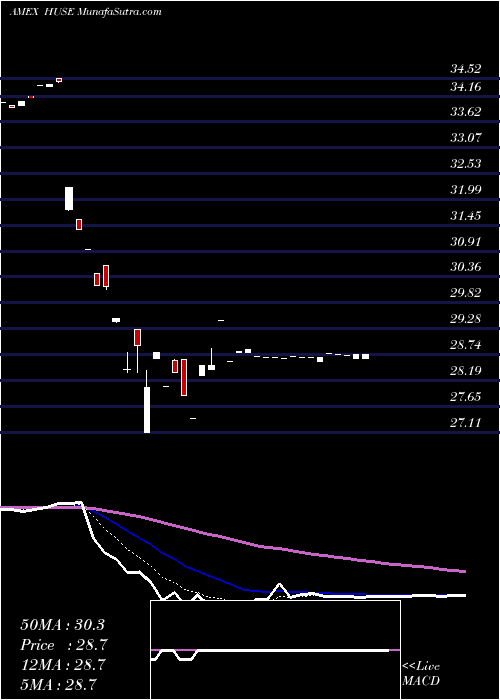Click the 33.62 price axis label

(x=466, y=112)
